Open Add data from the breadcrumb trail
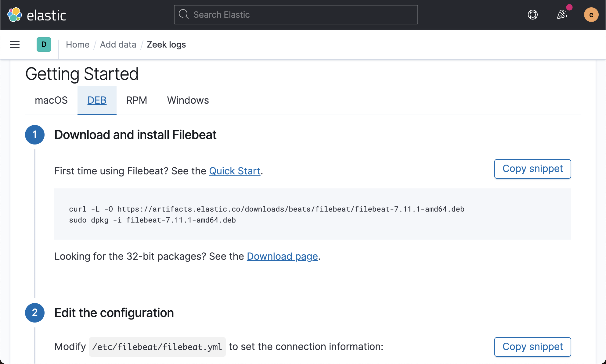The image size is (606, 364). [118, 45]
